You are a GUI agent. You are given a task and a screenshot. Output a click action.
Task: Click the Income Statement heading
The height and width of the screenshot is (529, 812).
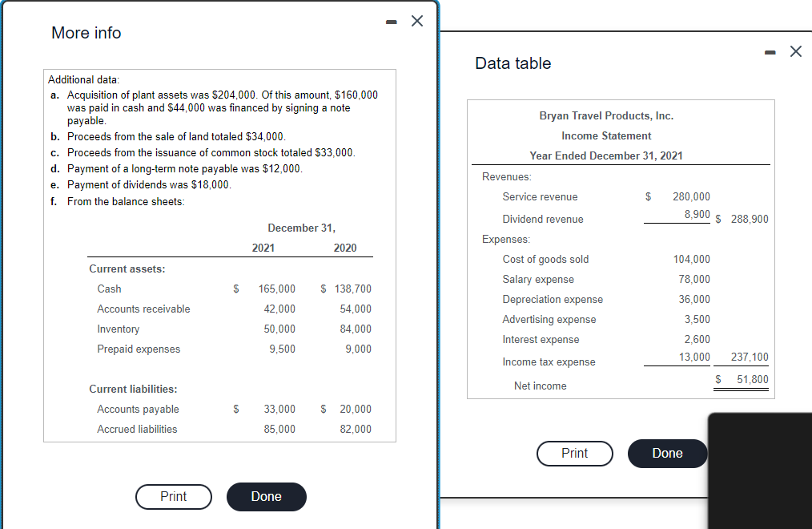coord(606,136)
